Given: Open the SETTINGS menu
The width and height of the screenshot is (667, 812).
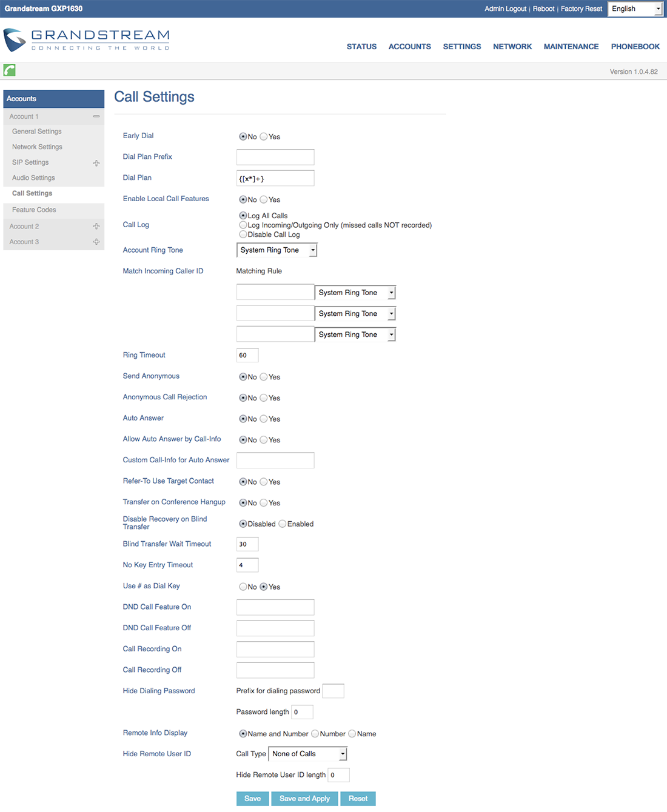Looking at the screenshot, I should point(462,47).
